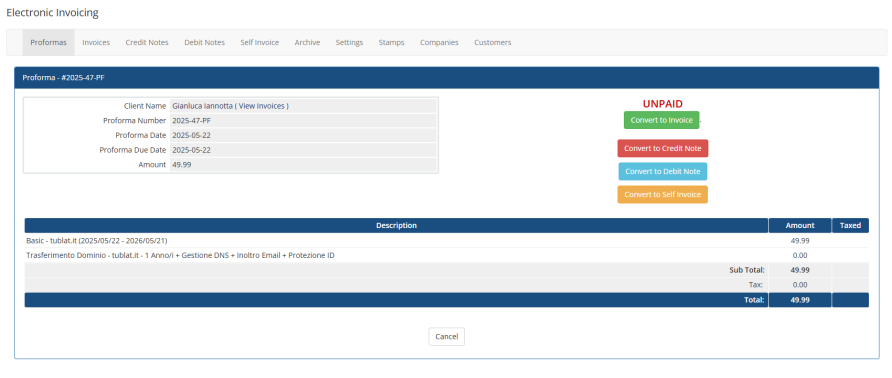This screenshot has width=892, height=378.
Task: Click the Proforma Due Date label
Action: pos(133,150)
